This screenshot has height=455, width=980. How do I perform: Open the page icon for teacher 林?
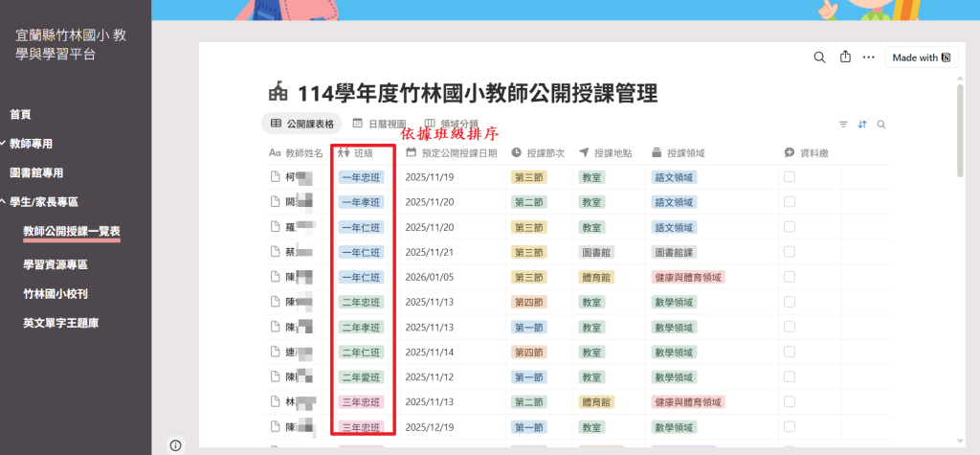(275, 401)
